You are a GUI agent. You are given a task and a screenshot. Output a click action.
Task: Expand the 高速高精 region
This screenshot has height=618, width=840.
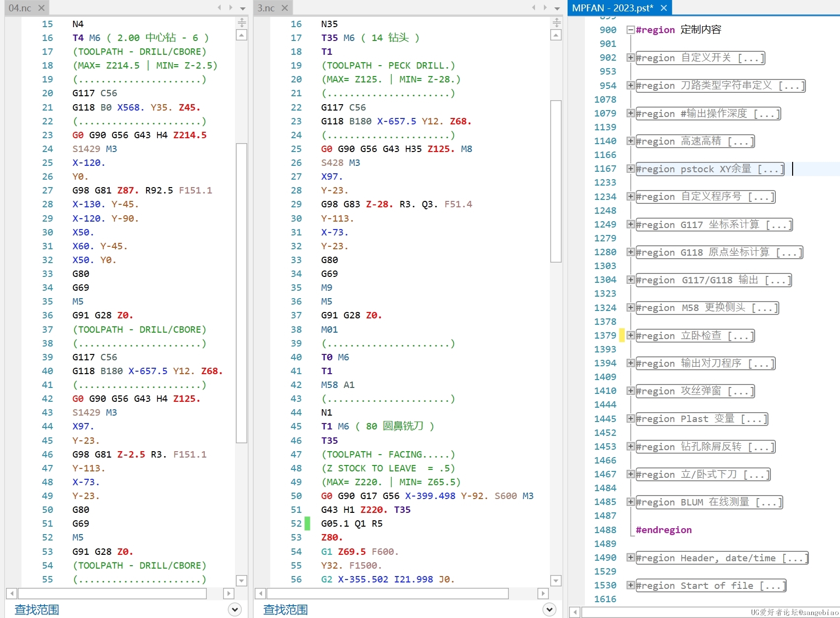(630, 141)
